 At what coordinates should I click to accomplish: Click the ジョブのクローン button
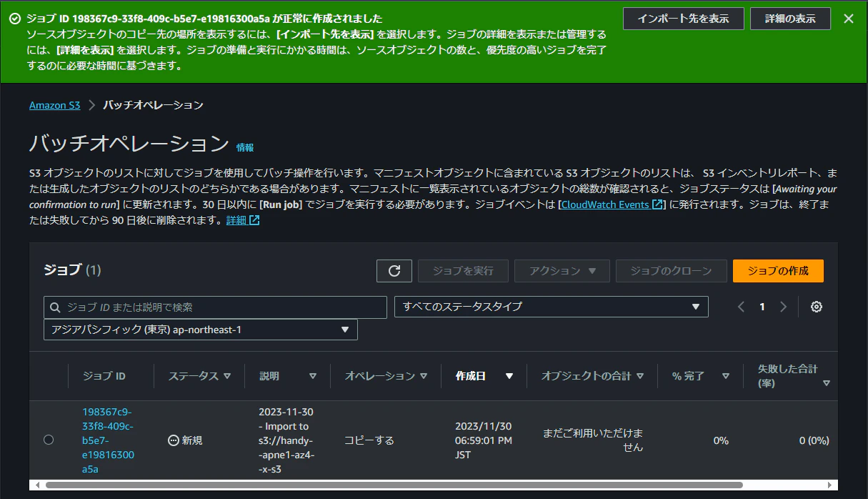tap(671, 271)
